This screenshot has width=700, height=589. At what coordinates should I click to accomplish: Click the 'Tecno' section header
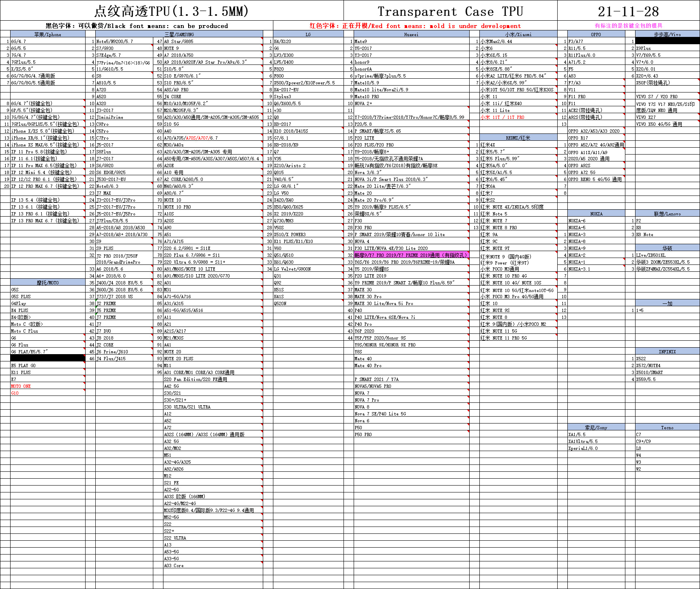pos(667,428)
